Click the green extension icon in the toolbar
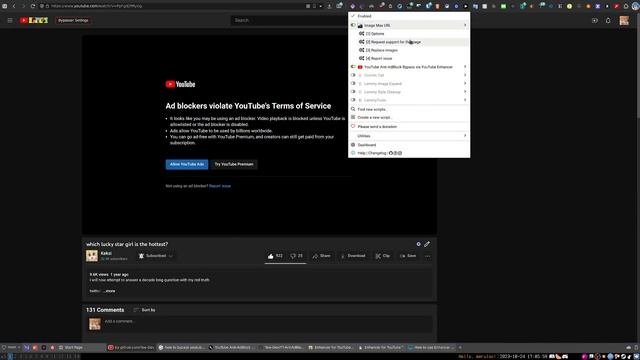 503,6
